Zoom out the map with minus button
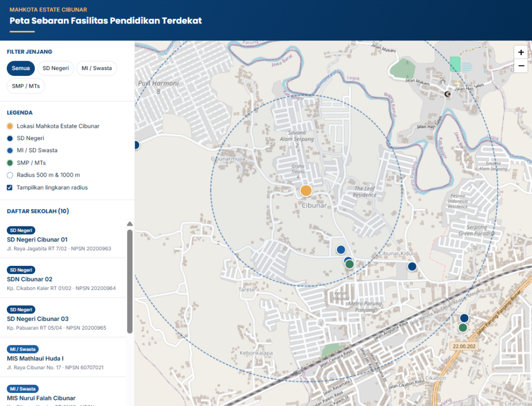This screenshot has width=532, height=406. point(521,65)
